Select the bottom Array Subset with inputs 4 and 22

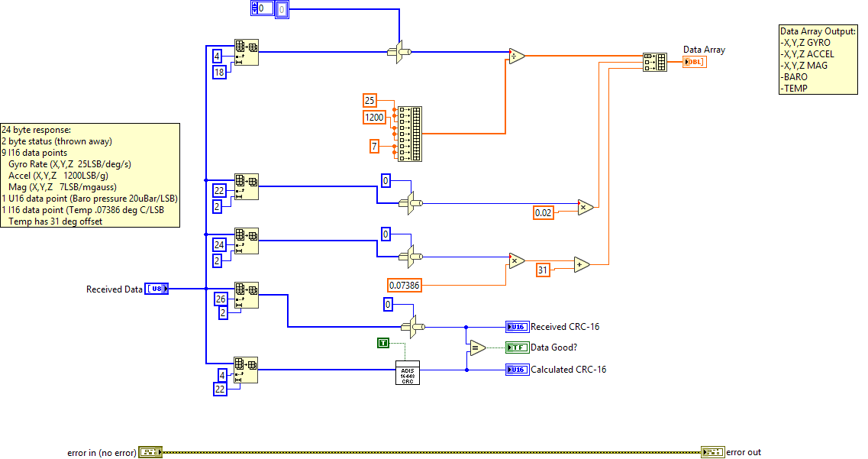click(247, 369)
